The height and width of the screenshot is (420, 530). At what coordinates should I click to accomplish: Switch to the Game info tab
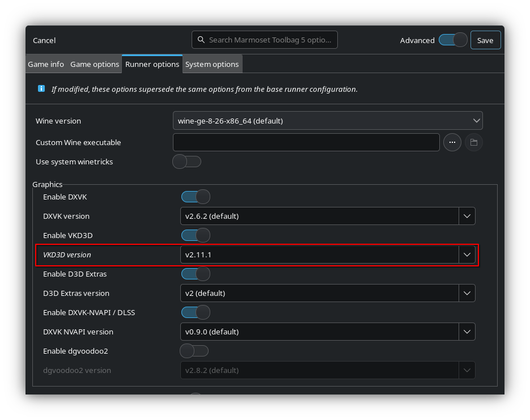(x=46, y=64)
